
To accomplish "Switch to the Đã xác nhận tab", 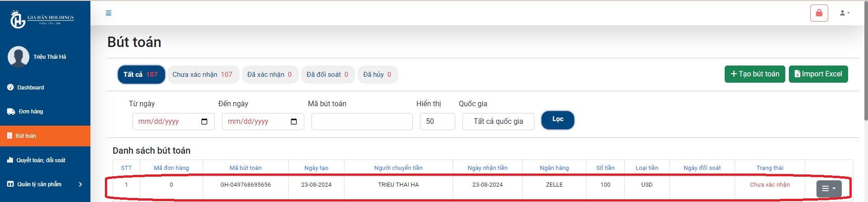I will click(269, 75).
